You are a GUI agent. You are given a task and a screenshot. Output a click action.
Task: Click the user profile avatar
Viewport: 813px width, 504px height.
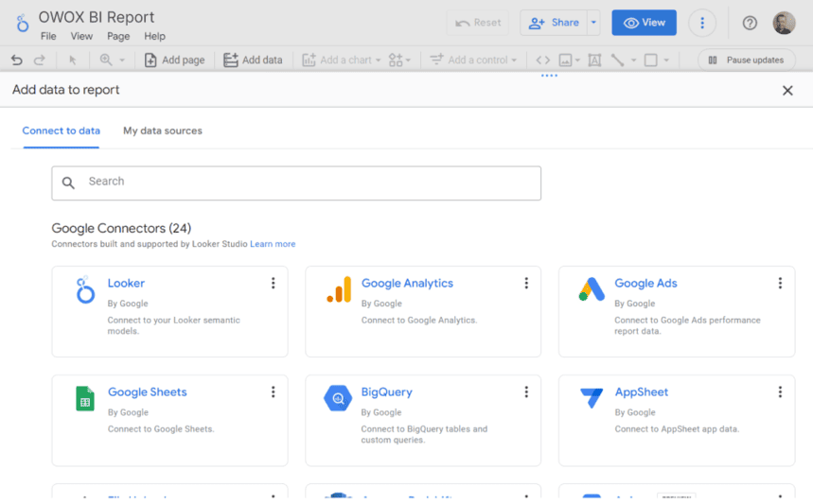pos(784,23)
